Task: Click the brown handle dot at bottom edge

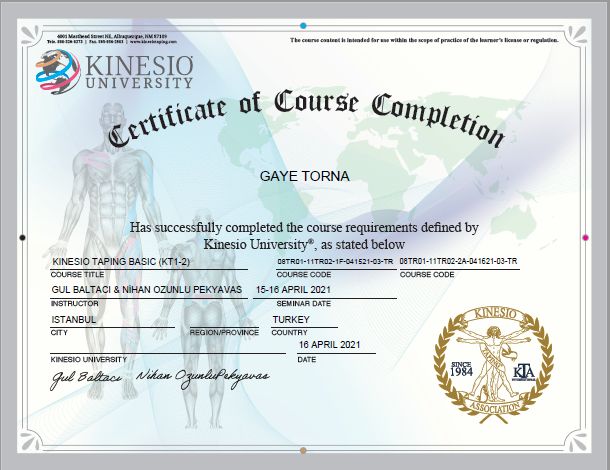Action: click(x=303, y=450)
